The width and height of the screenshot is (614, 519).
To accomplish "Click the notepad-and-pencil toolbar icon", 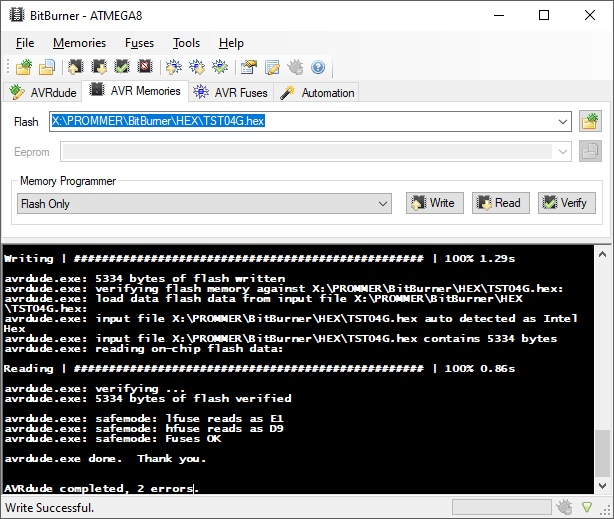I will 272,67.
